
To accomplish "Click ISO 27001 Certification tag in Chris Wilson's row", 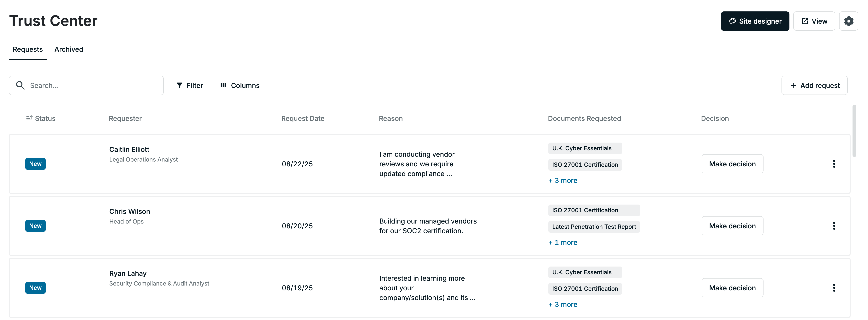I will coord(594,210).
